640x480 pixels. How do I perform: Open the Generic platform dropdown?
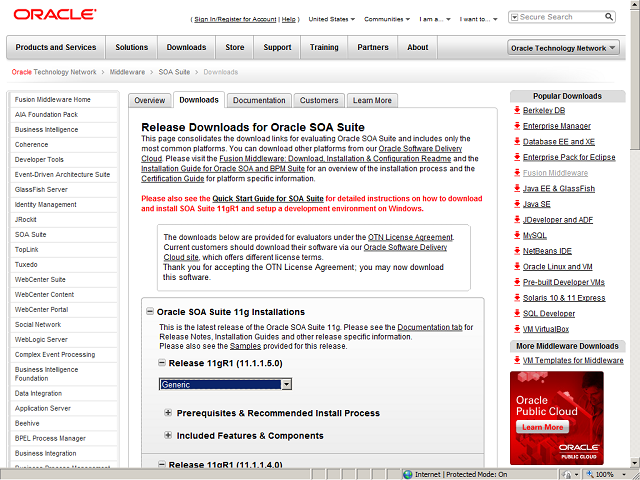(285, 384)
